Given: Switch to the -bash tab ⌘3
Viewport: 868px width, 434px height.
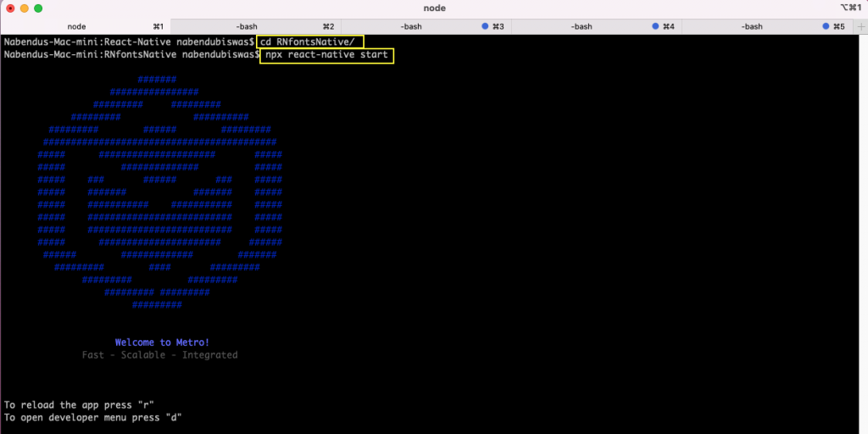Looking at the screenshot, I should (426, 26).
